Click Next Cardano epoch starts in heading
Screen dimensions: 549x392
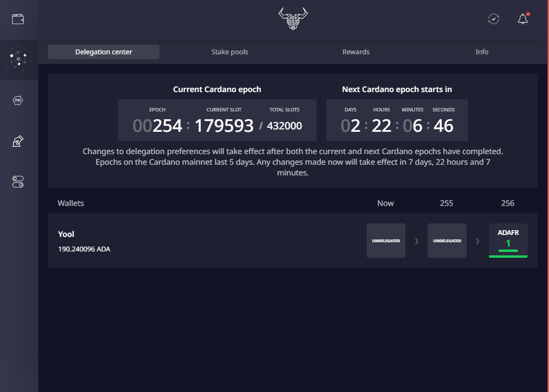pyautogui.click(x=397, y=89)
